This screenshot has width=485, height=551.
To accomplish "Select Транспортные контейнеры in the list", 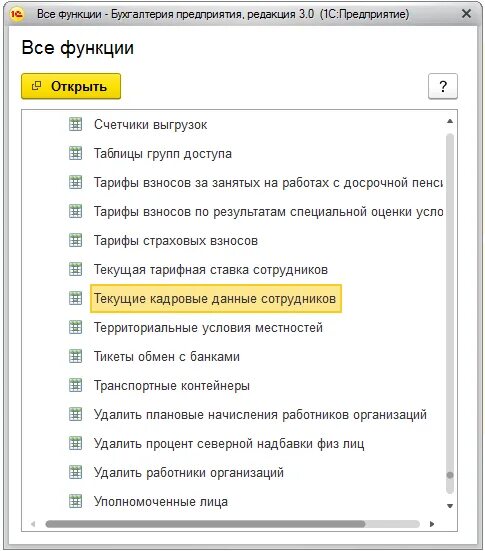I will pos(172,386).
